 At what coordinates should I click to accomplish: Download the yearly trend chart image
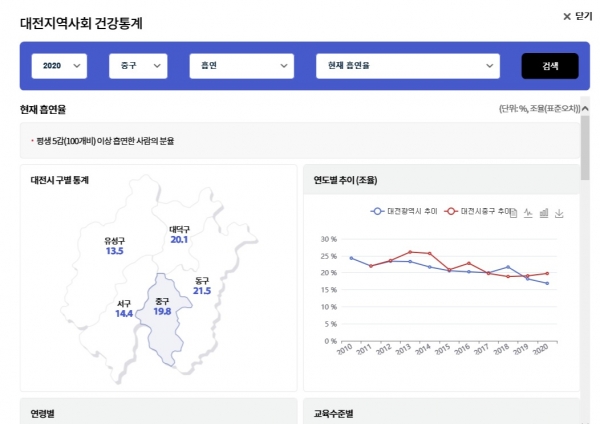[560, 213]
